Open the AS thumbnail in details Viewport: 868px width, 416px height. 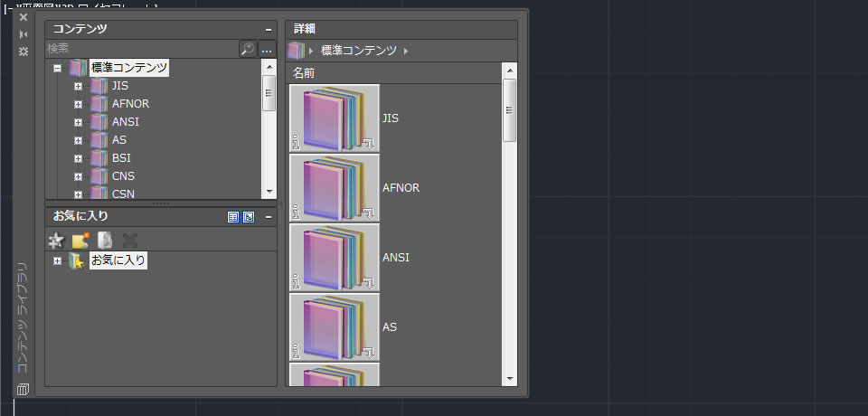point(335,327)
